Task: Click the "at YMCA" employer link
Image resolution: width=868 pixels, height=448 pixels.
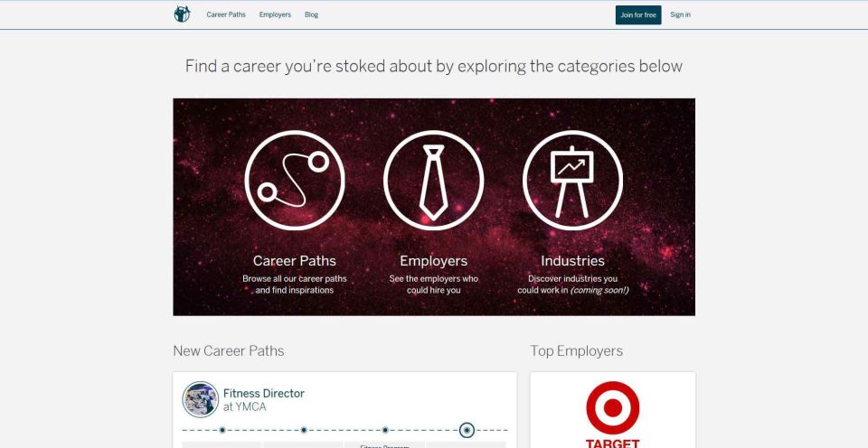Action: 245,407
